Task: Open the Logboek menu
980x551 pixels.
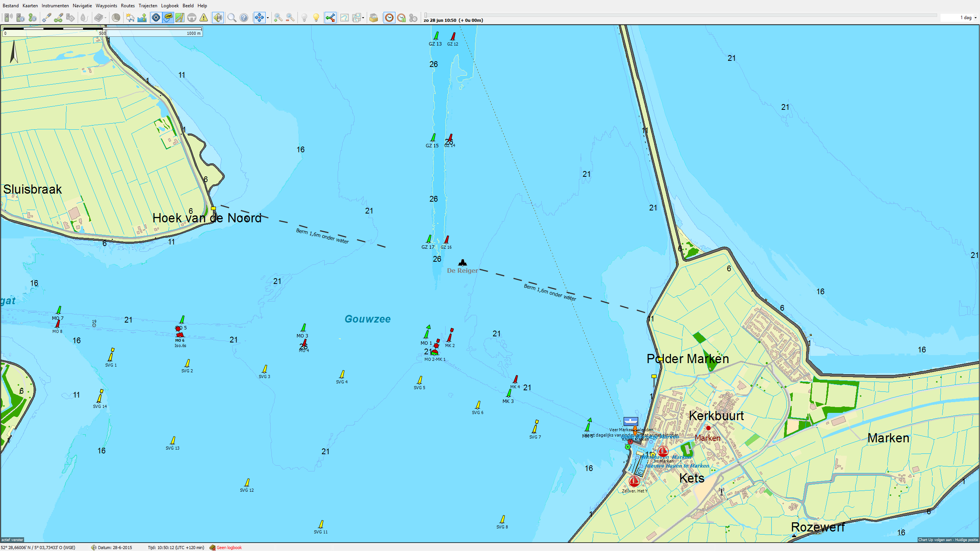Action: (170, 6)
